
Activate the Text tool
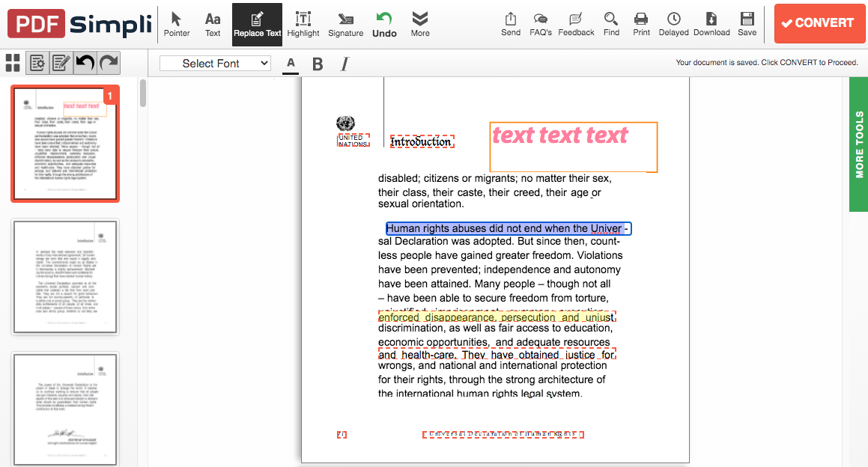tap(212, 24)
